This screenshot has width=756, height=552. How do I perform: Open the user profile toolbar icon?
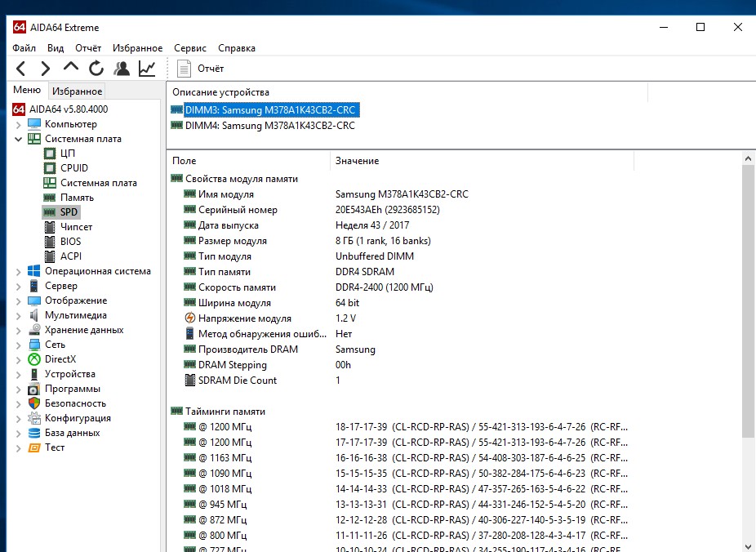[x=122, y=69]
